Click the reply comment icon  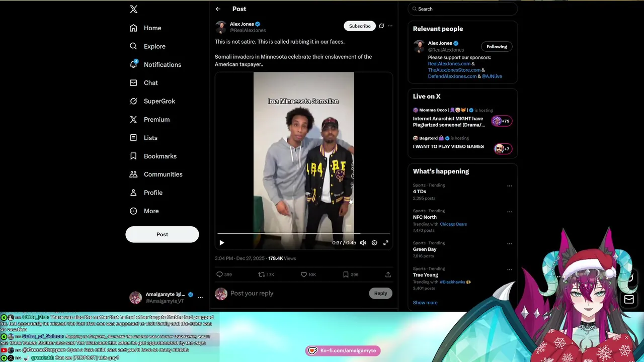219,275
